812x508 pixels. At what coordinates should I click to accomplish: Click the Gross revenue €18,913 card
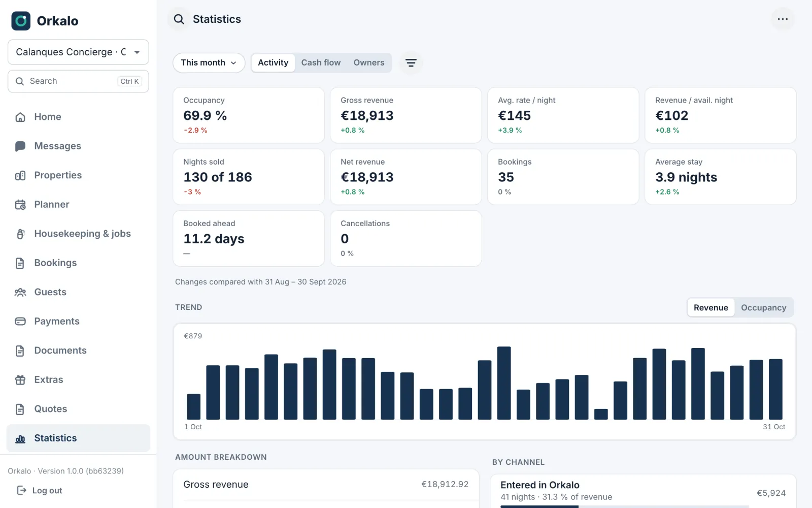(406, 115)
